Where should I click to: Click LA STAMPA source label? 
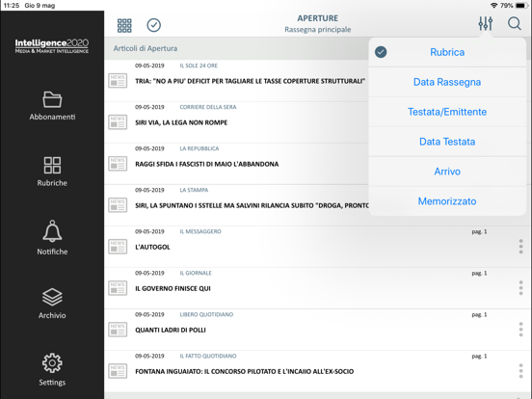(x=194, y=190)
